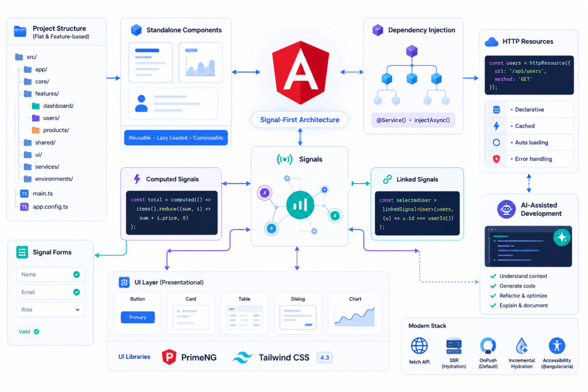The height and width of the screenshot is (392, 588).
Task: Click the Chart component preview
Action: tap(355, 314)
